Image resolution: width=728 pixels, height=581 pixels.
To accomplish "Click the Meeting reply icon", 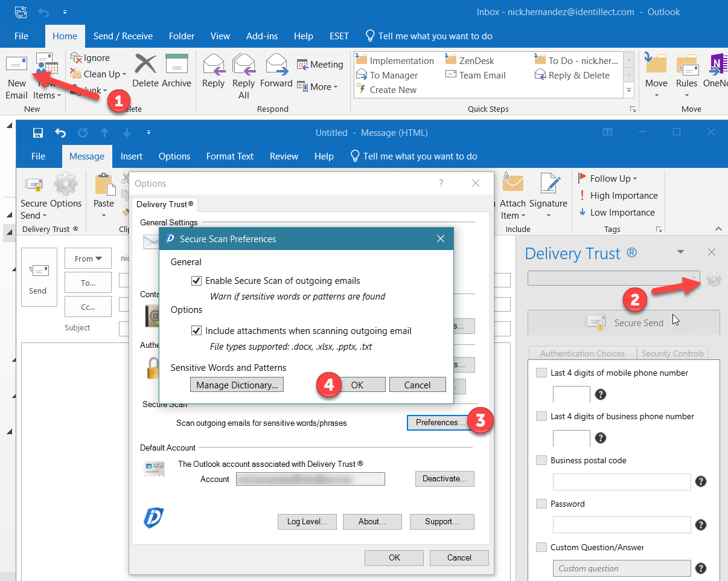I will pyautogui.click(x=302, y=65).
